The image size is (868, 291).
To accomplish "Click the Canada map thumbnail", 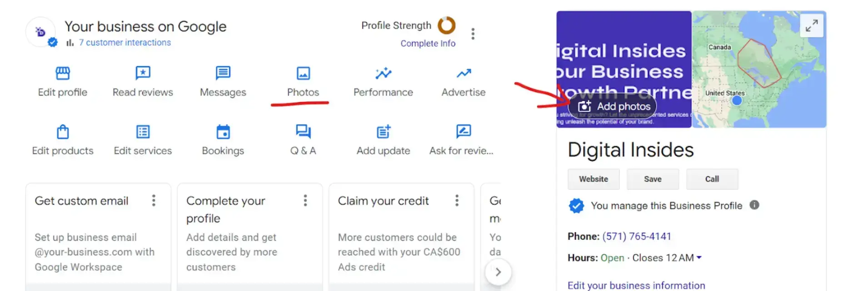I will (x=759, y=69).
